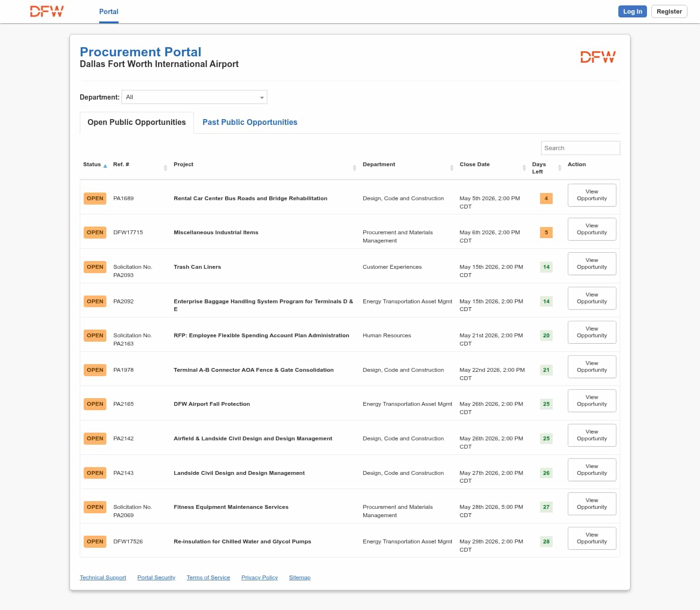700x610 pixels.
Task: Click reference number PA2142
Action: coord(123,438)
